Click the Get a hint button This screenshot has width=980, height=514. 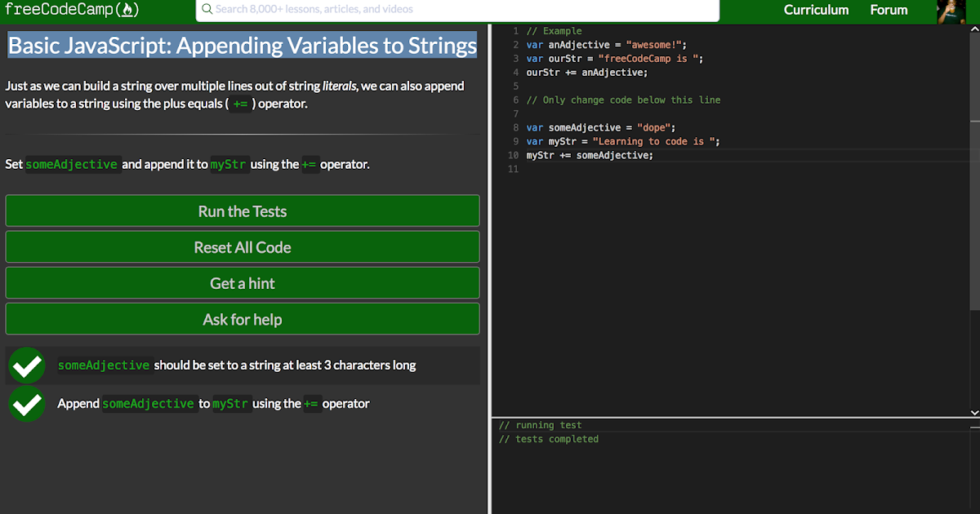(x=243, y=283)
